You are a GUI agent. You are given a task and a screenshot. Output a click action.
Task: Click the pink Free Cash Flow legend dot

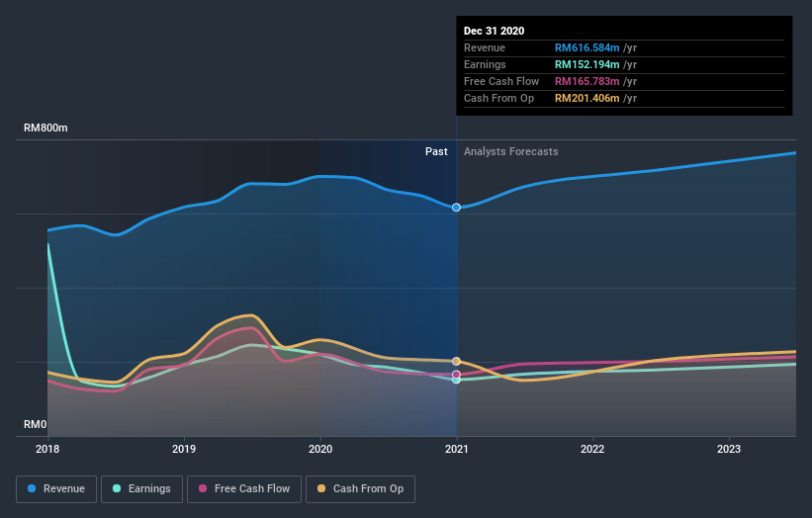(203, 488)
